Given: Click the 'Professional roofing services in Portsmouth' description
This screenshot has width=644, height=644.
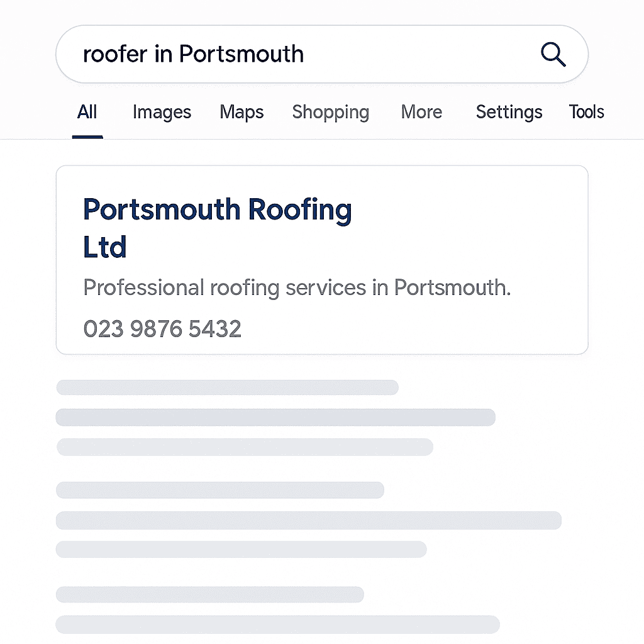Looking at the screenshot, I should click(x=297, y=287).
